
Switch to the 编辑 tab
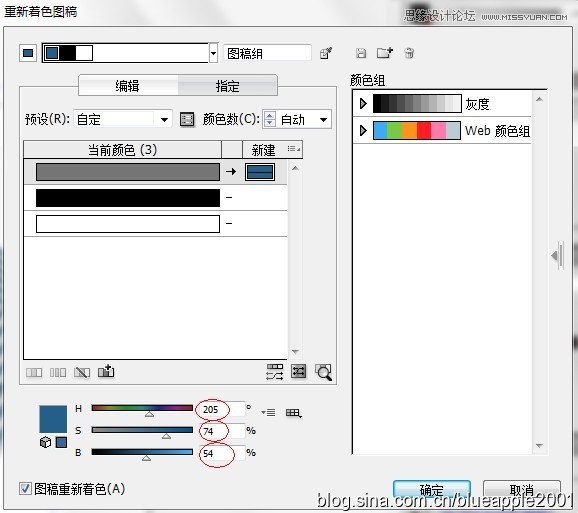(128, 86)
